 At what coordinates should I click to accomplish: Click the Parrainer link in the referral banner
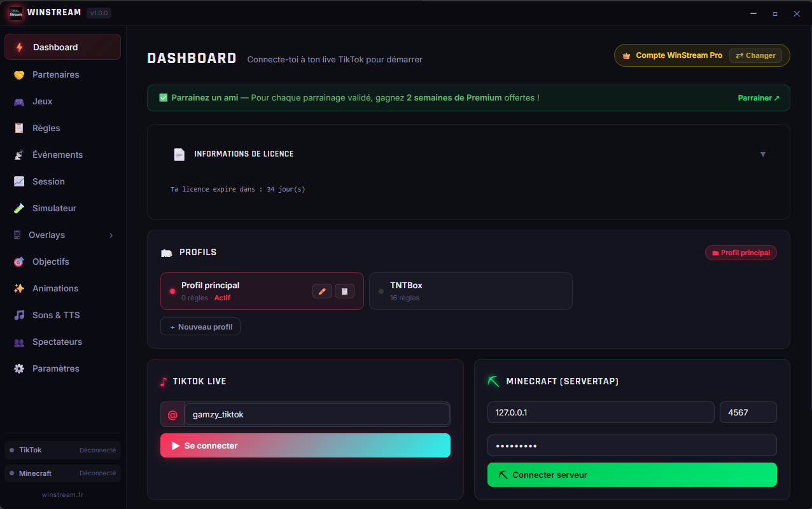tap(759, 98)
